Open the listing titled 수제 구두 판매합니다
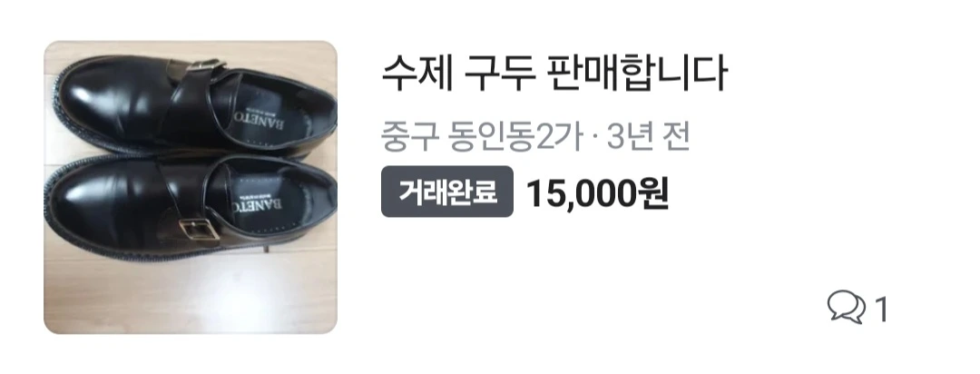Viewport: 980px width, 374px height. coord(554,73)
